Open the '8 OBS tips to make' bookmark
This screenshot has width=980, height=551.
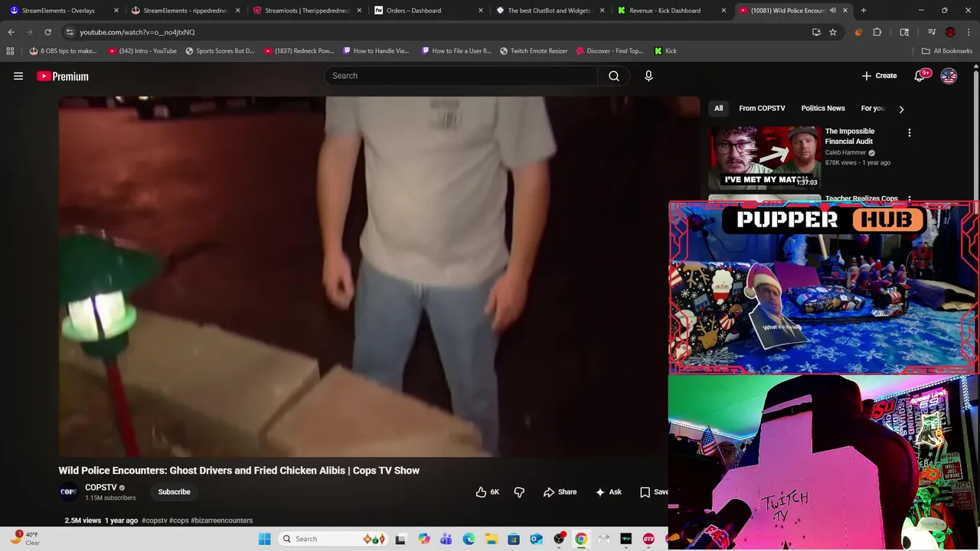pos(63,51)
